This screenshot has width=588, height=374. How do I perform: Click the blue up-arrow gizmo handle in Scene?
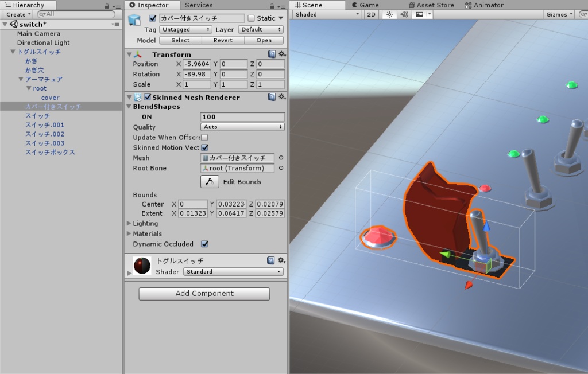486,226
